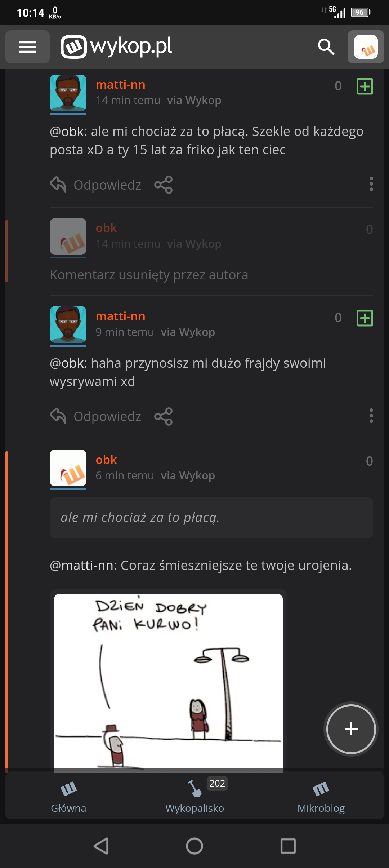Open the hamburger menu

(27, 47)
